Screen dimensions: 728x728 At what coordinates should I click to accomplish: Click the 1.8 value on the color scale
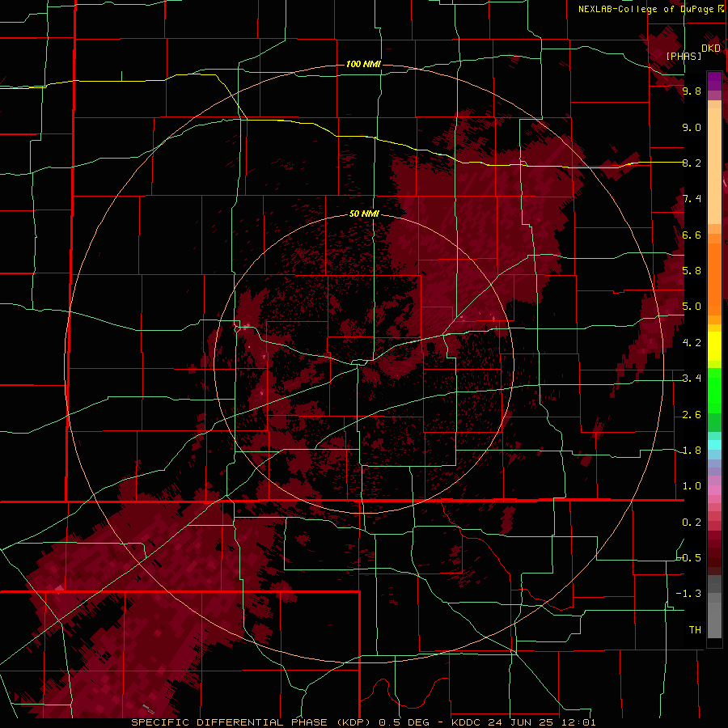692,451
